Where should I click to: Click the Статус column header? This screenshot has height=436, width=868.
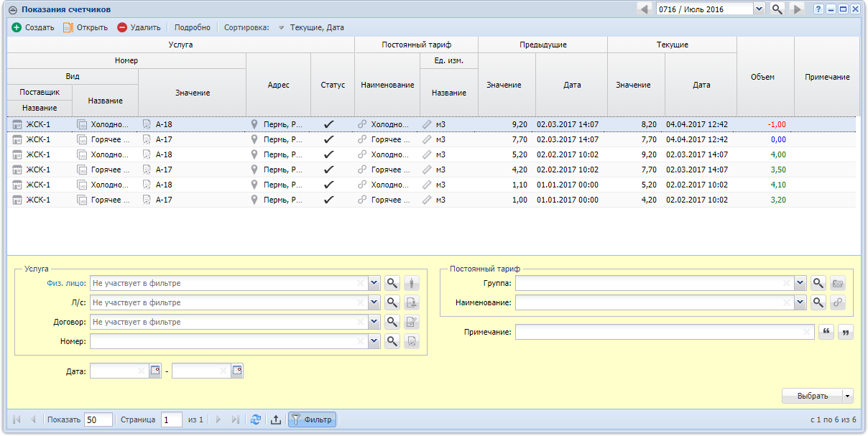coord(333,85)
